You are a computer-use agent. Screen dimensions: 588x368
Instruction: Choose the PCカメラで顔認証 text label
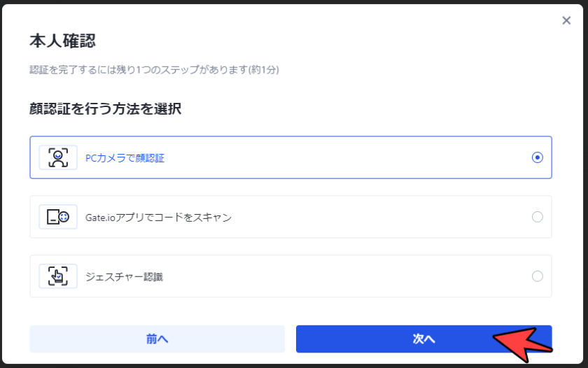click(x=125, y=158)
